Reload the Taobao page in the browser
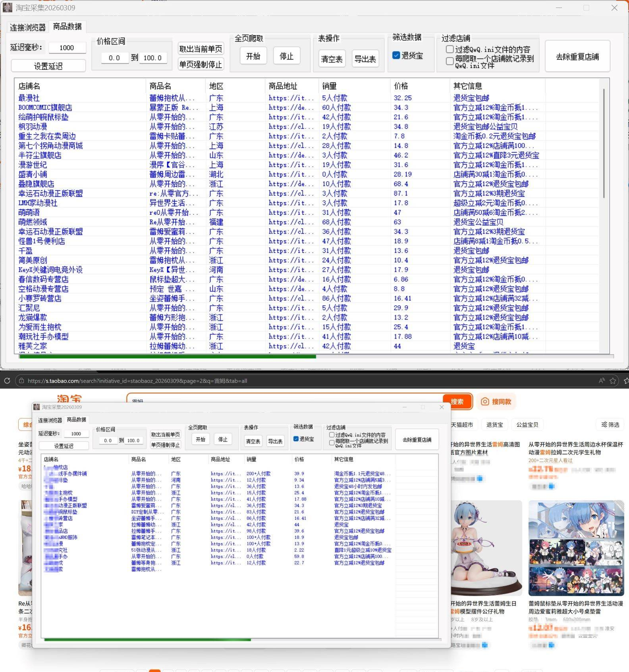This screenshot has width=629, height=672. click(x=7, y=381)
